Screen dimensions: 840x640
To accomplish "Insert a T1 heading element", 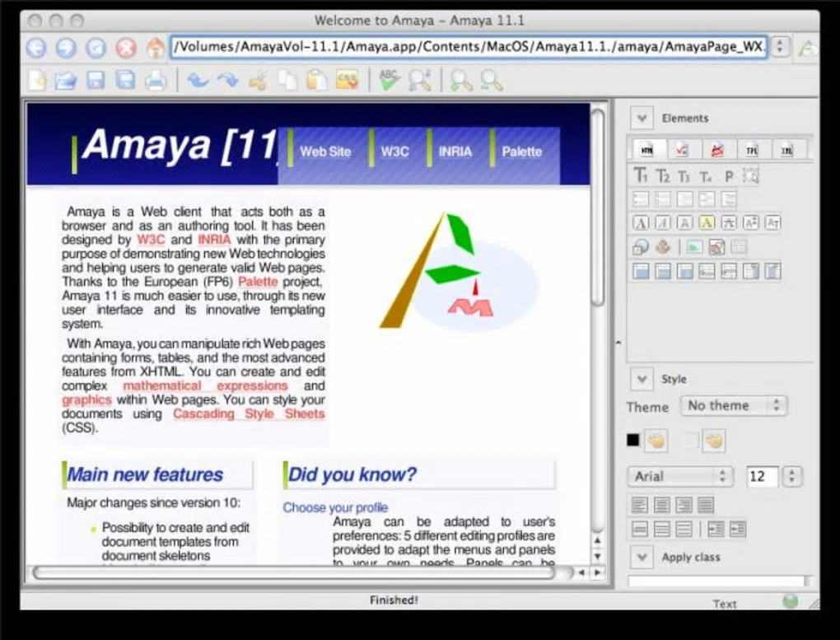I will pos(641,175).
